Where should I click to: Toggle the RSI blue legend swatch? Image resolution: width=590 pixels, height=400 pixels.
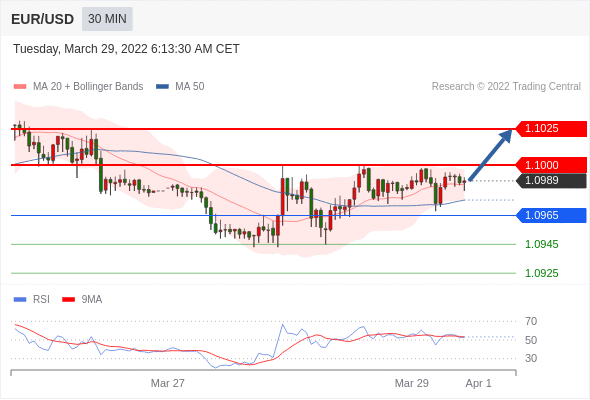coord(20,300)
